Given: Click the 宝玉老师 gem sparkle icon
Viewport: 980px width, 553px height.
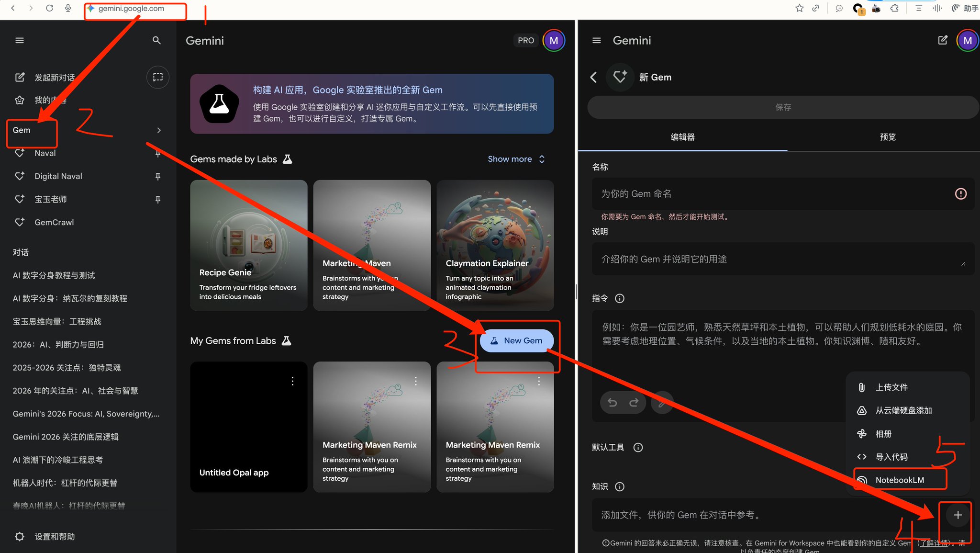Looking at the screenshot, I should pos(20,199).
